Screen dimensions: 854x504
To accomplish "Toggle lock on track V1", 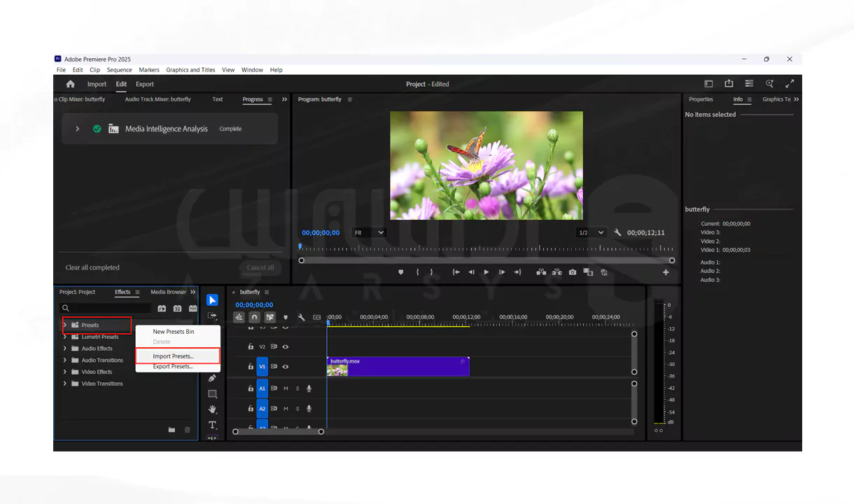I will pyautogui.click(x=251, y=367).
